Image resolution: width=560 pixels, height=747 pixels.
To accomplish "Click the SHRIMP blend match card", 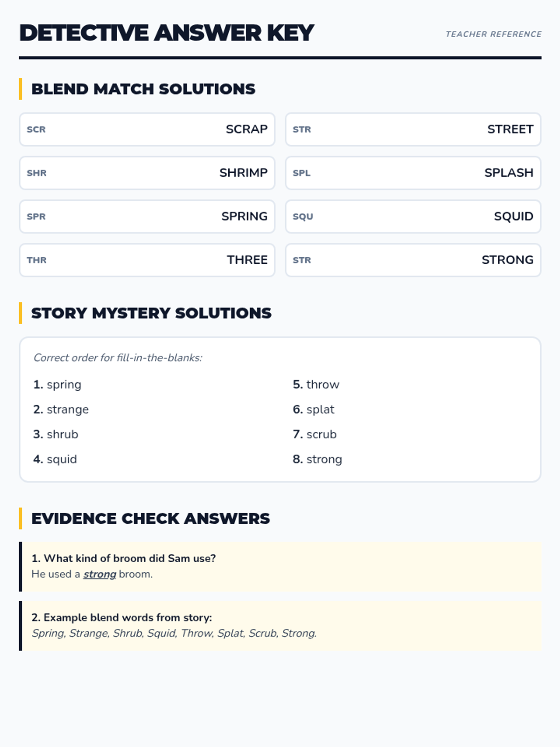I will (x=147, y=173).
